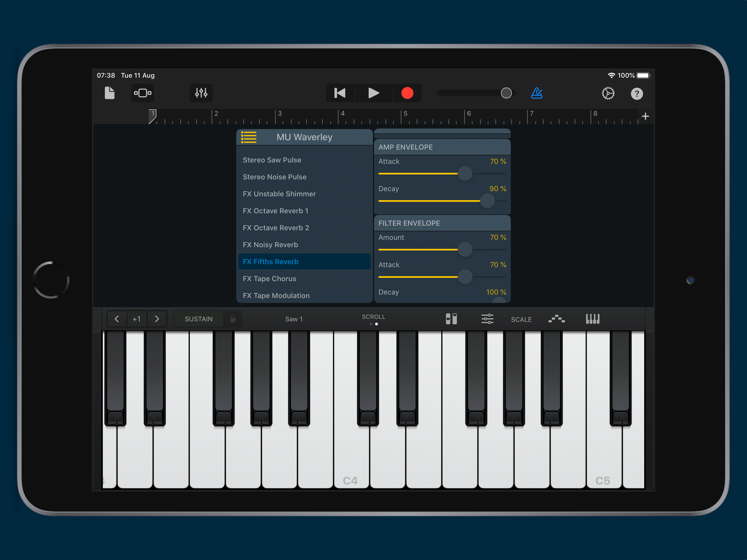This screenshot has width=747, height=560.
Task: Open My Songs document browser icon
Action: point(109,93)
